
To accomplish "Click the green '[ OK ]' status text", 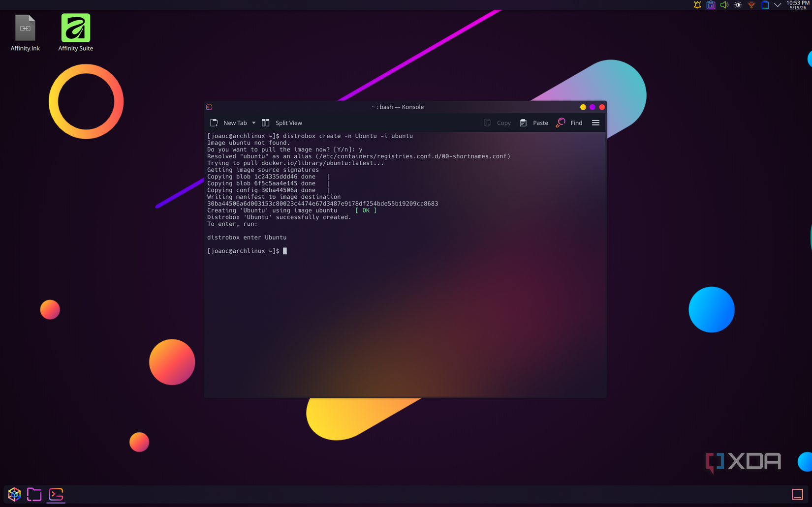I will coord(366,210).
